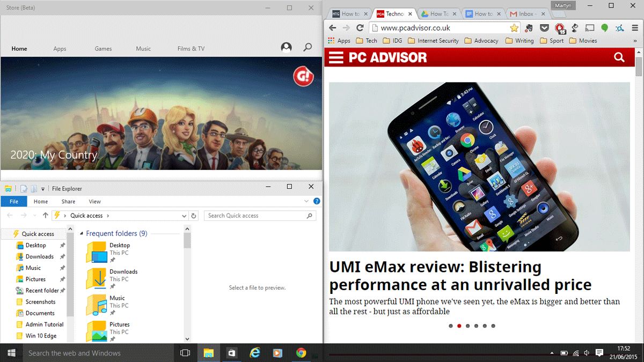The height and width of the screenshot is (362, 644).
Task: Click the breadcrumb arrow after Quick access
Action: pyautogui.click(x=107, y=216)
